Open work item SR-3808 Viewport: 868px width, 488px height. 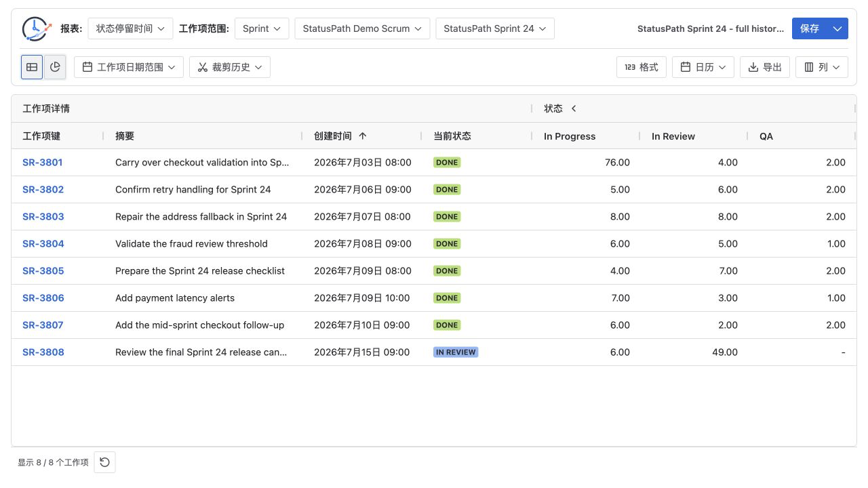43,352
